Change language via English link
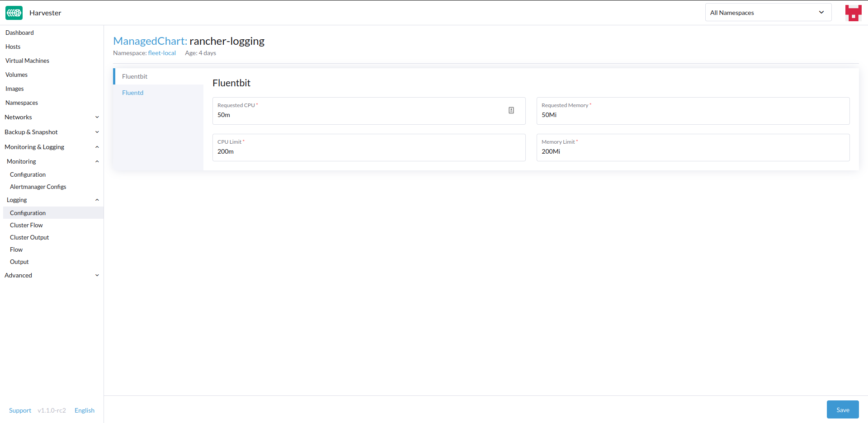 [x=85, y=410]
